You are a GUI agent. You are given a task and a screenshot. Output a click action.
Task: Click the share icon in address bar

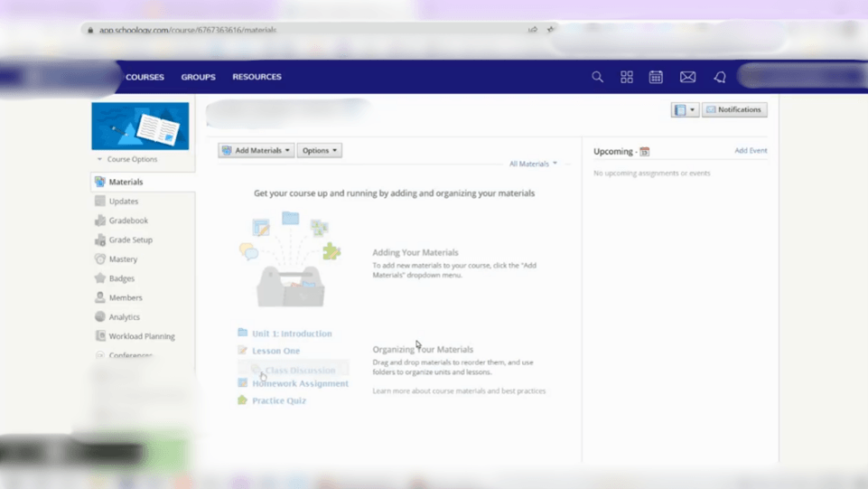[x=533, y=29]
